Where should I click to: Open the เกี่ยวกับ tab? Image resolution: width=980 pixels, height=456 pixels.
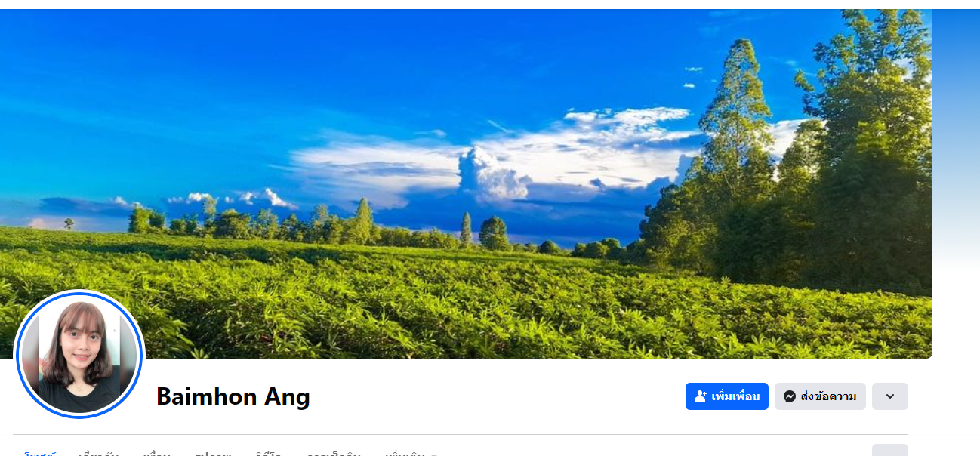tap(99, 454)
